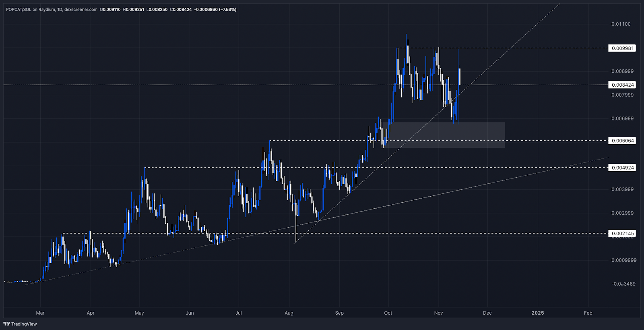Screen dimensions: 644x330
Task: Select the shaded gray rectangle zone
Action: pos(445,135)
